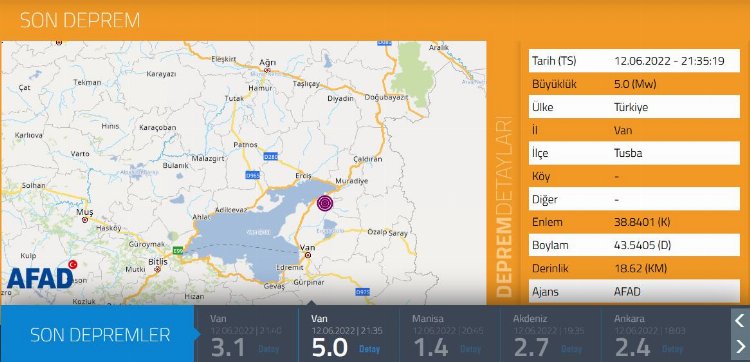
Task: Click the Boylam value 43.5405 (D)
Action: click(642, 245)
